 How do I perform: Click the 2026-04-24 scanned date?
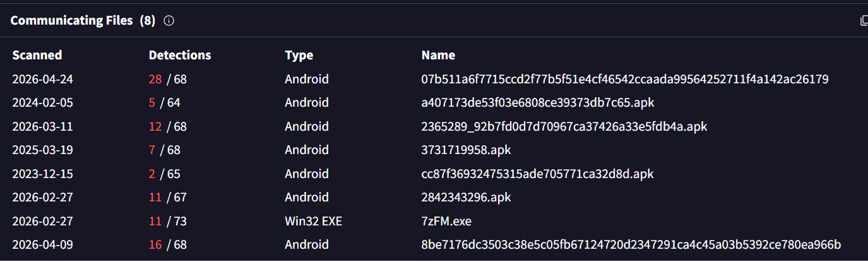(42, 79)
